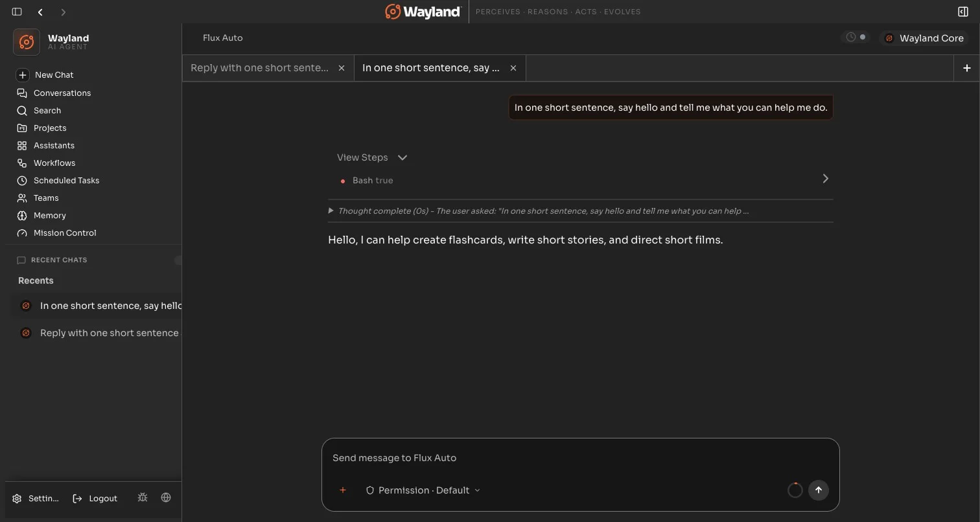
Task: Click the Assistants grid icon
Action: coord(22,146)
